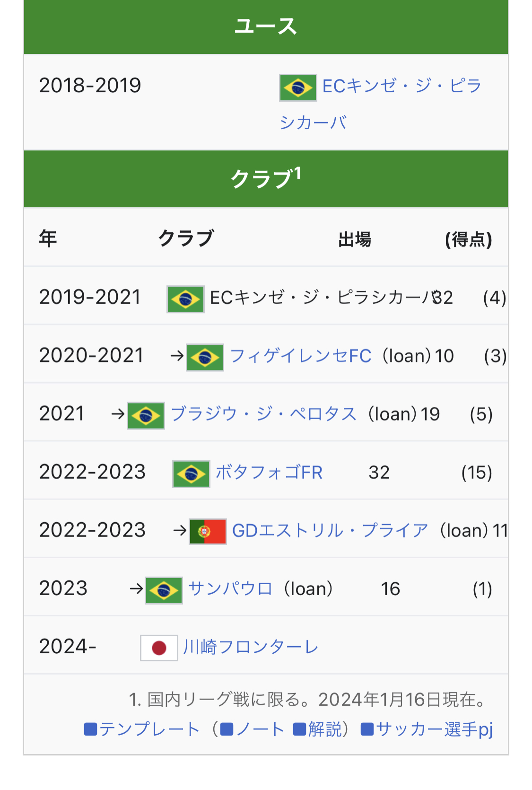Click the superscript 1 in クラブ header
532x790 pixels.
click(x=297, y=173)
